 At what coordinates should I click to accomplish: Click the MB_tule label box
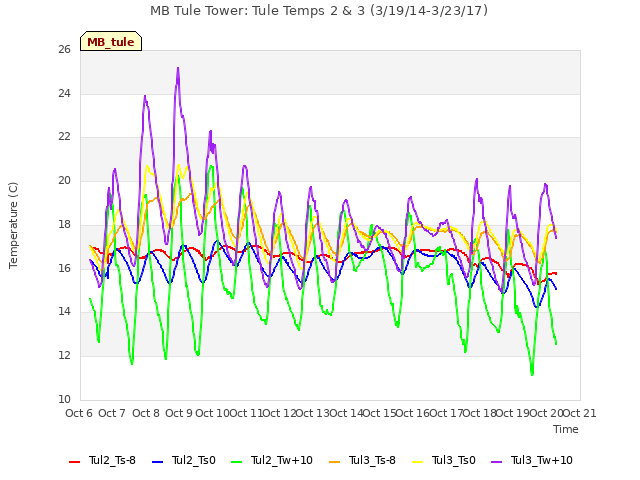[x=111, y=41]
